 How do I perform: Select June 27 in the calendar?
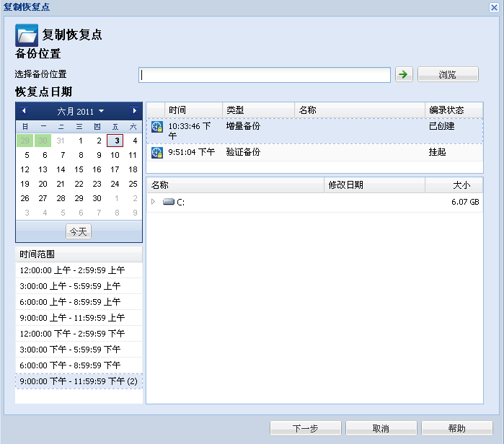point(43,198)
